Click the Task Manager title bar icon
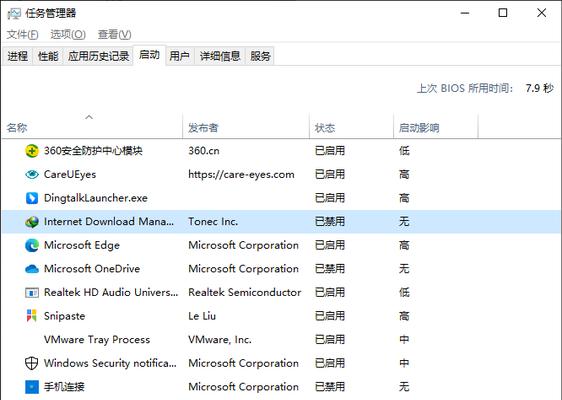This screenshot has width=562, height=400. pyautogui.click(x=14, y=14)
